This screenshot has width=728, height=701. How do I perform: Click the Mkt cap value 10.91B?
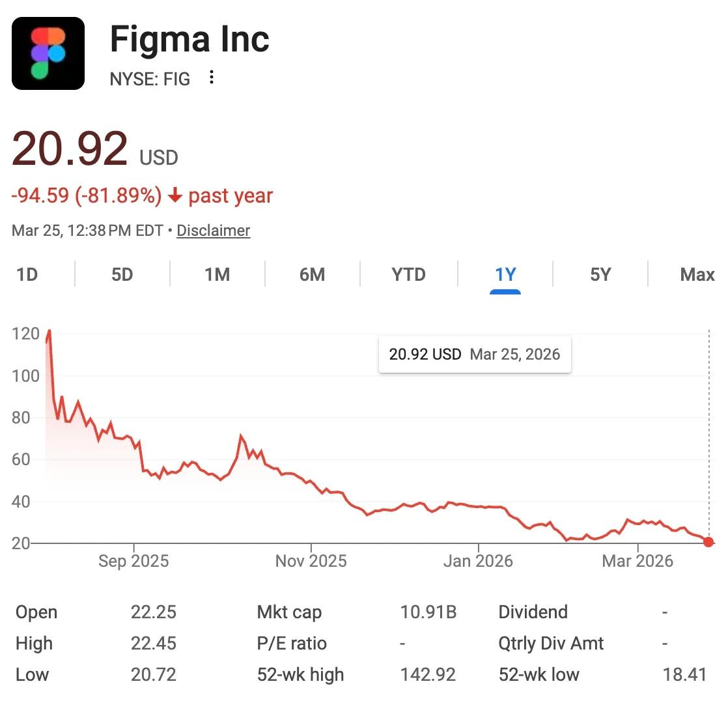429,612
